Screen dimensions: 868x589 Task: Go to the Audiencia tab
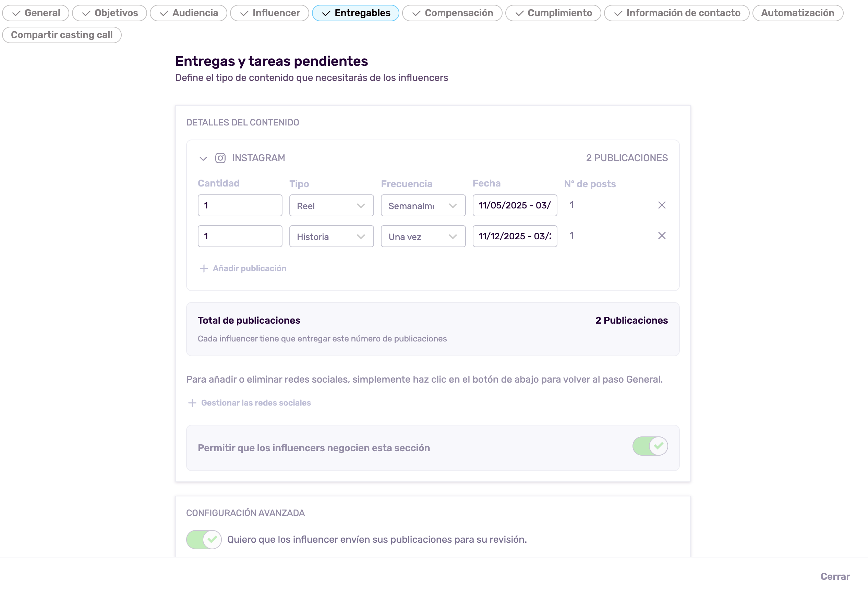tap(189, 13)
